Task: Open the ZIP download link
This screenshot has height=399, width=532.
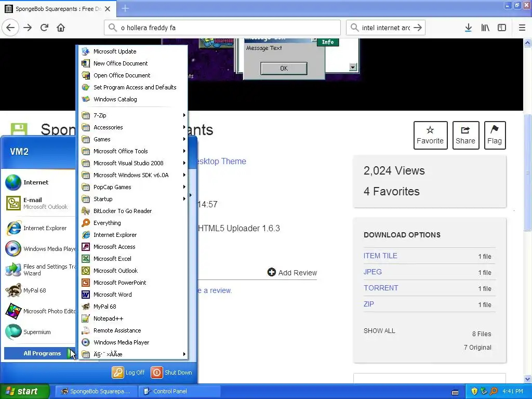Action: [x=369, y=304]
